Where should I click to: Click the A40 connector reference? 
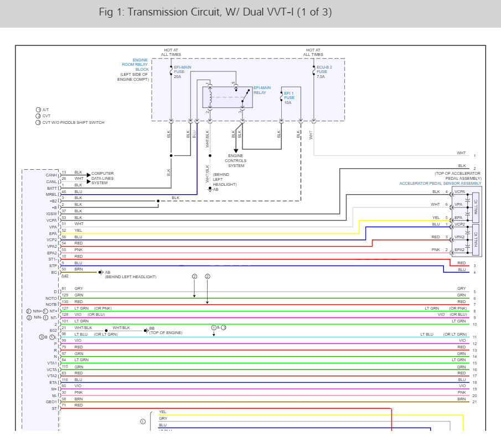[x=65, y=275]
